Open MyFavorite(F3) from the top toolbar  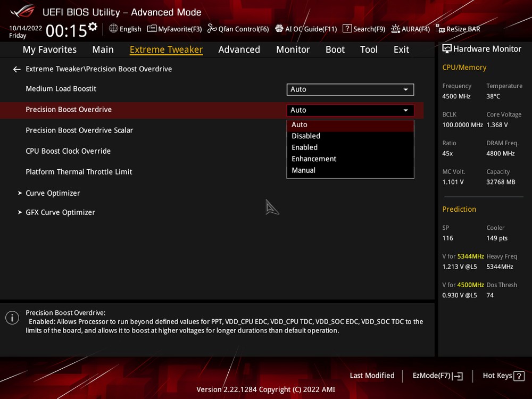click(174, 29)
